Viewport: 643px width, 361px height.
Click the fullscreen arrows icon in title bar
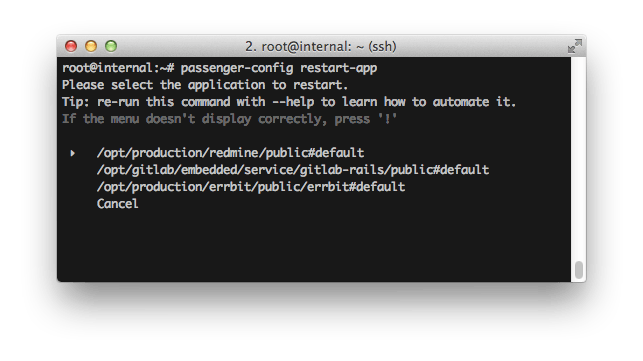coord(575,46)
